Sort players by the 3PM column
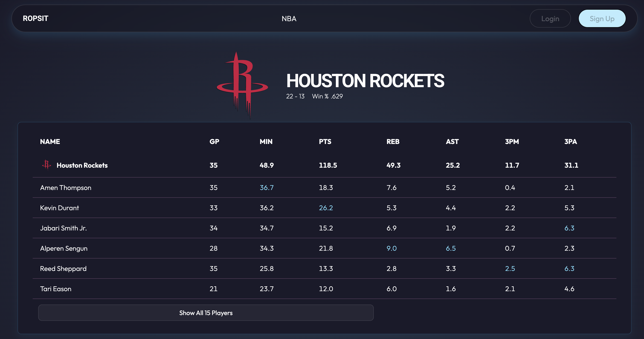Image resolution: width=644 pixels, height=339 pixels. [x=511, y=141]
